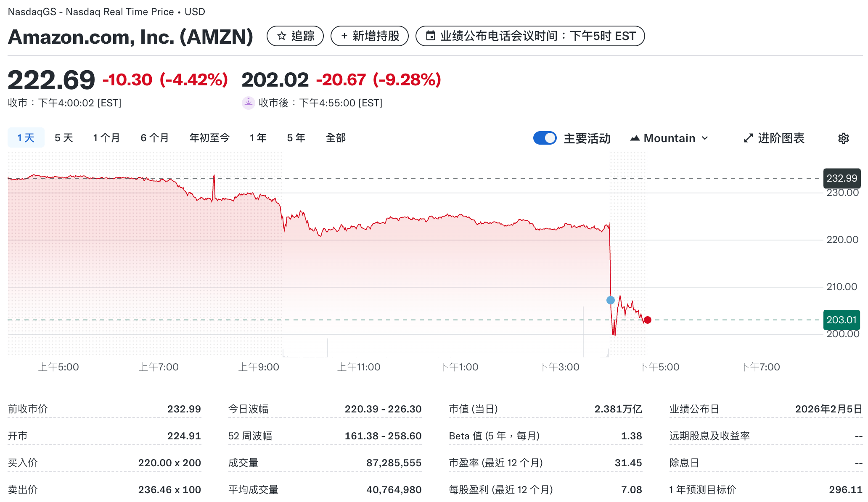Select the 年初至今 time range
868x502 pixels.
click(209, 137)
